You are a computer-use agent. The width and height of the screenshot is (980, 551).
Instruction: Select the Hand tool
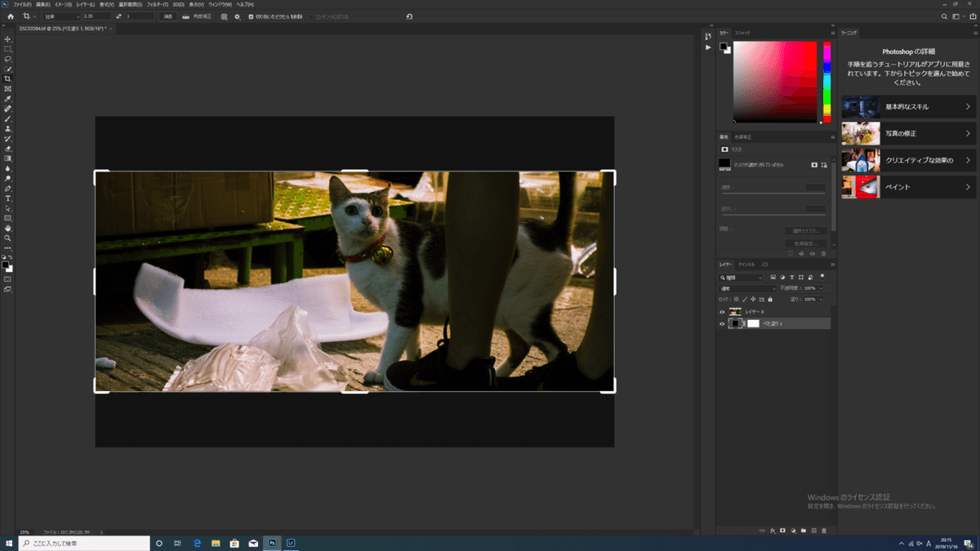tap(8, 229)
